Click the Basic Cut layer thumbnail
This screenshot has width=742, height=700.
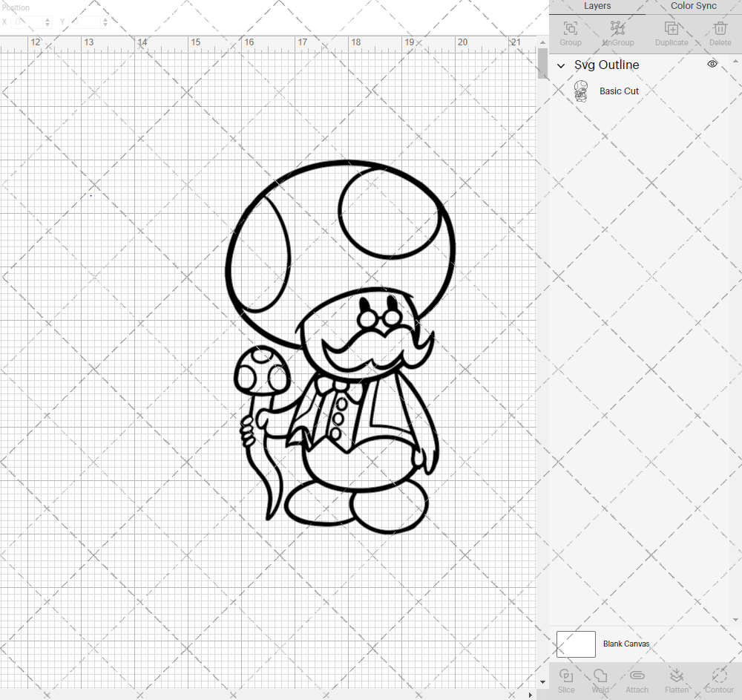coord(582,91)
